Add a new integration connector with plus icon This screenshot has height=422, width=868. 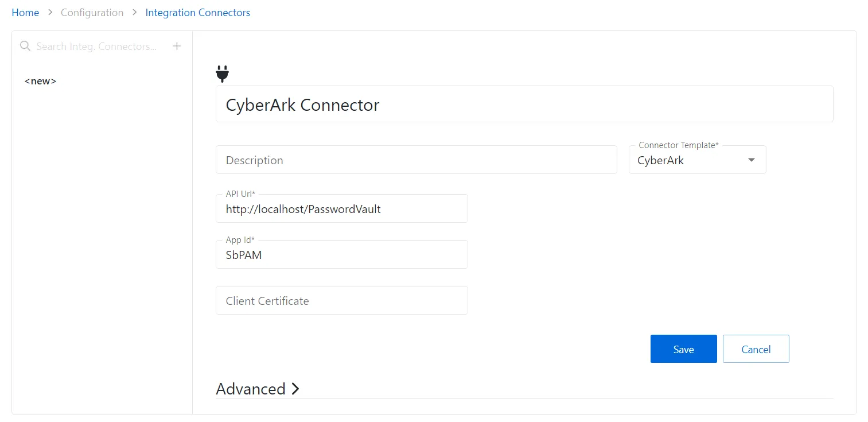[177, 46]
